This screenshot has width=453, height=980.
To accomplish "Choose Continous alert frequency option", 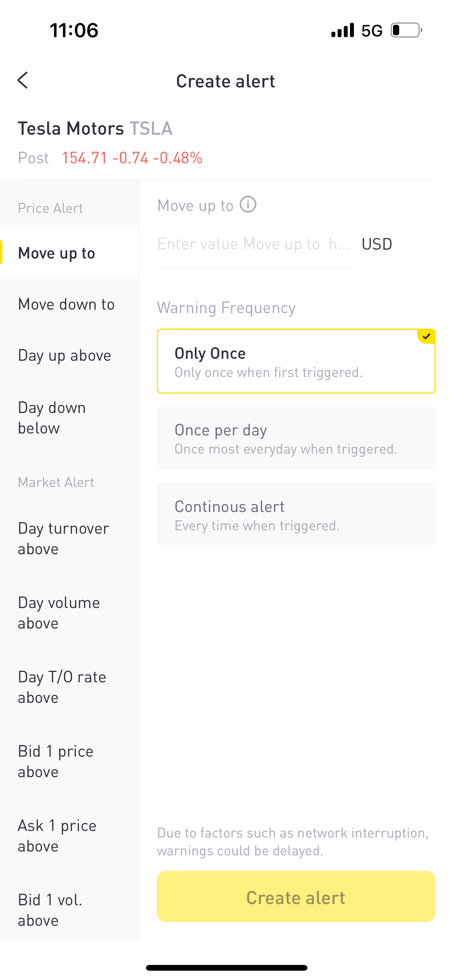I will point(296,515).
